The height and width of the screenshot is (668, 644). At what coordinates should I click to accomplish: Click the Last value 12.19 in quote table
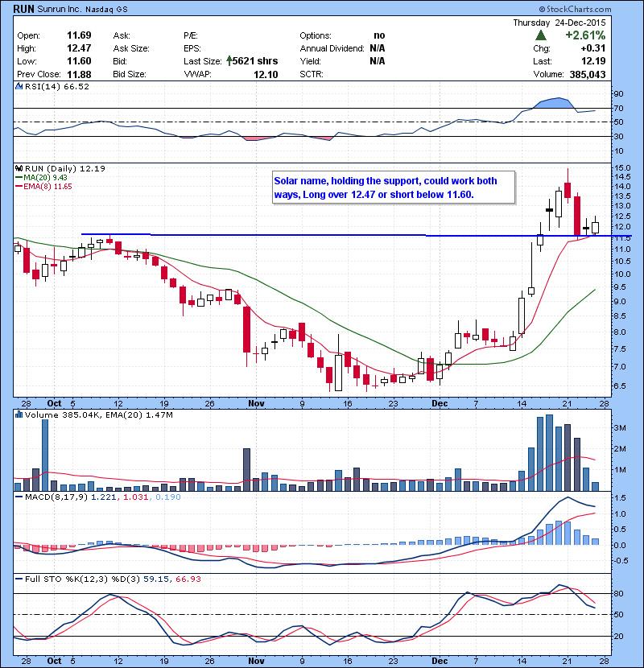click(593, 61)
